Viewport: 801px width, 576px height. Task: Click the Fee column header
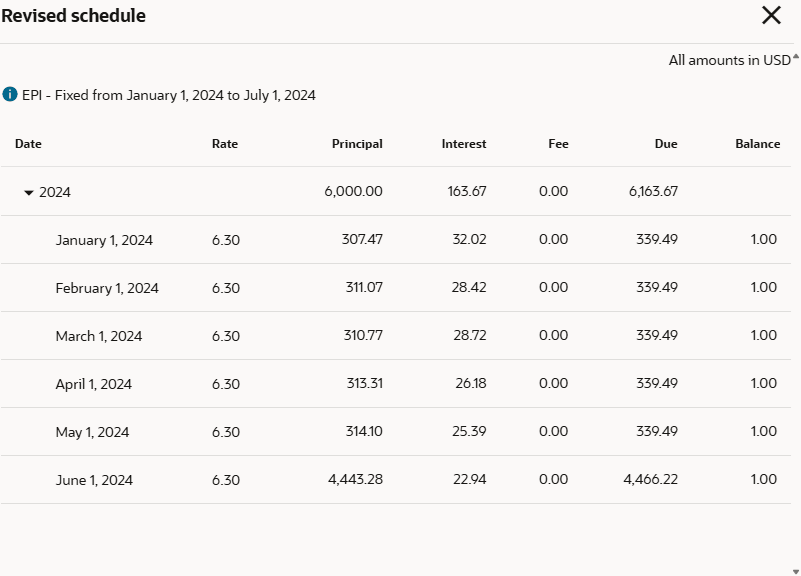point(558,144)
